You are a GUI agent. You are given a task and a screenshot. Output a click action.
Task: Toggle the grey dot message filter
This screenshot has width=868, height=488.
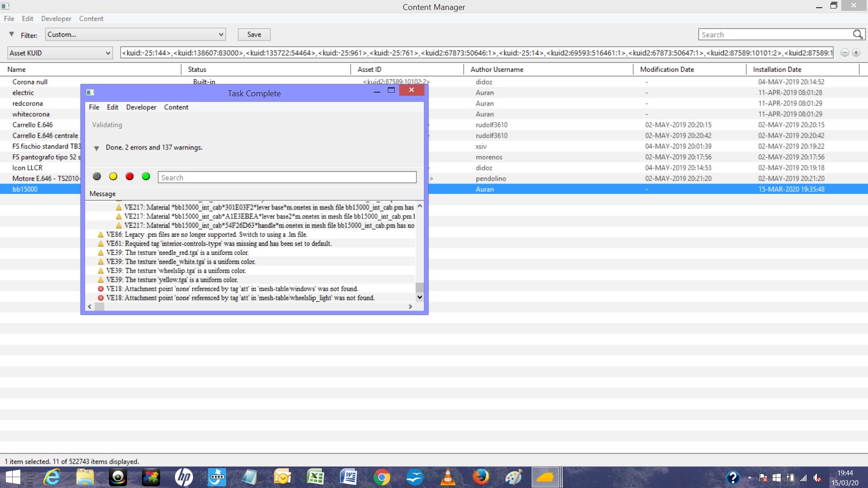tap(97, 177)
